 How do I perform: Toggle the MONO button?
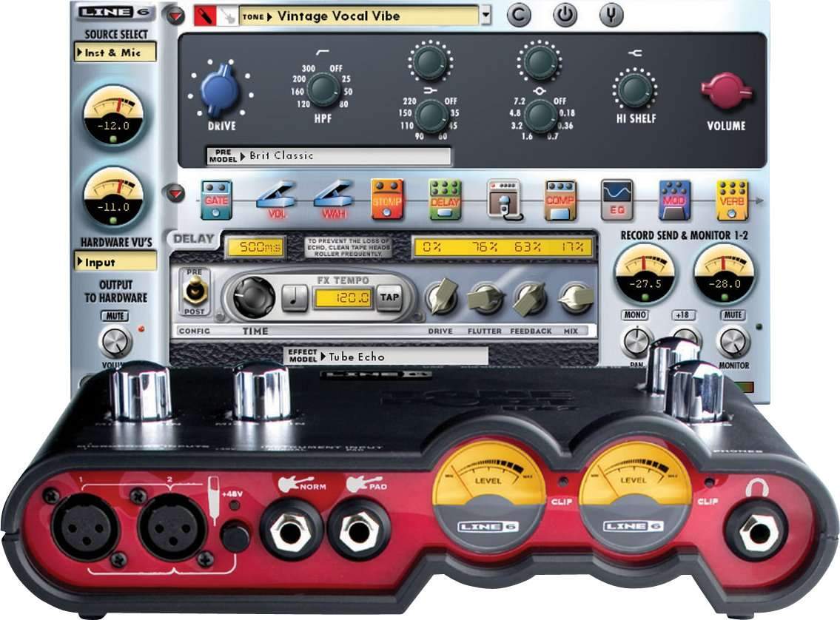coord(635,315)
